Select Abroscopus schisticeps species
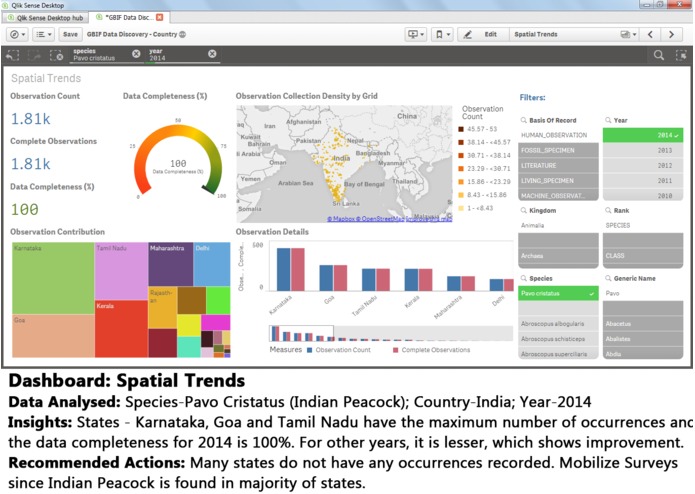Image resolution: width=695 pixels, height=494 pixels. click(x=558, y=338)
